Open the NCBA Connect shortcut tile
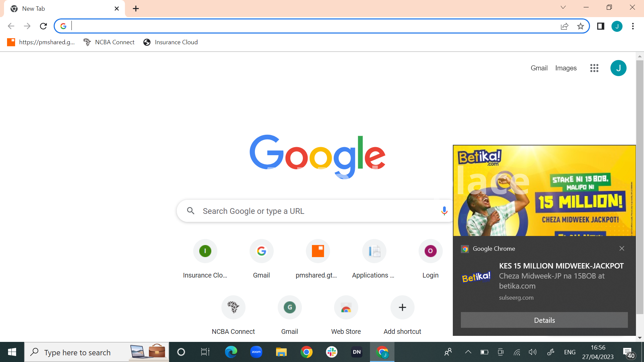Screen dimensions: 644x362 click(x=233, y=315)
